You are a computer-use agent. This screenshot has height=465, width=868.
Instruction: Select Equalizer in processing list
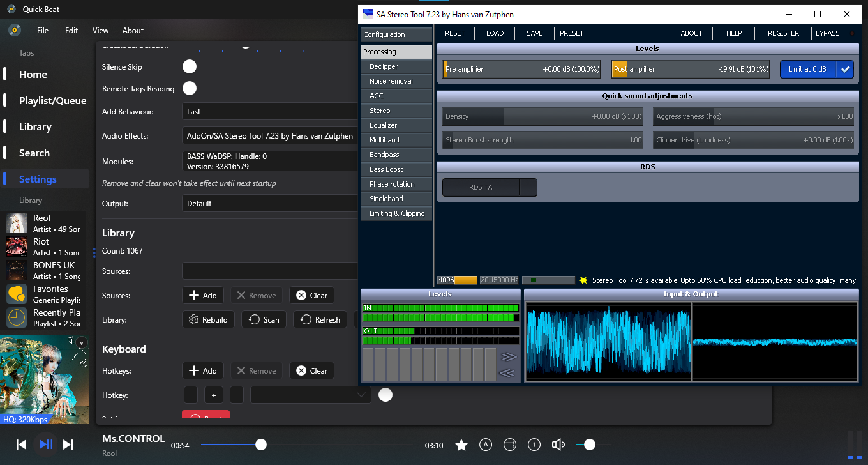396,125
